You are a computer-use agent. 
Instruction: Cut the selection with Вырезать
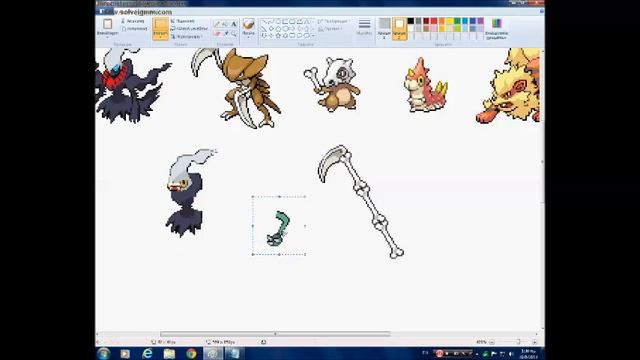(x=133, y=21)
